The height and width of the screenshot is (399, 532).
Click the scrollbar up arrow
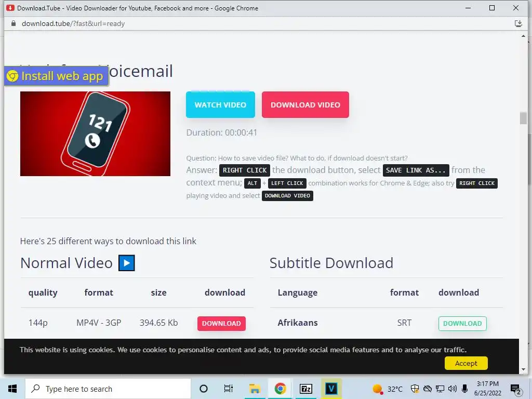(x=523, y=36)
